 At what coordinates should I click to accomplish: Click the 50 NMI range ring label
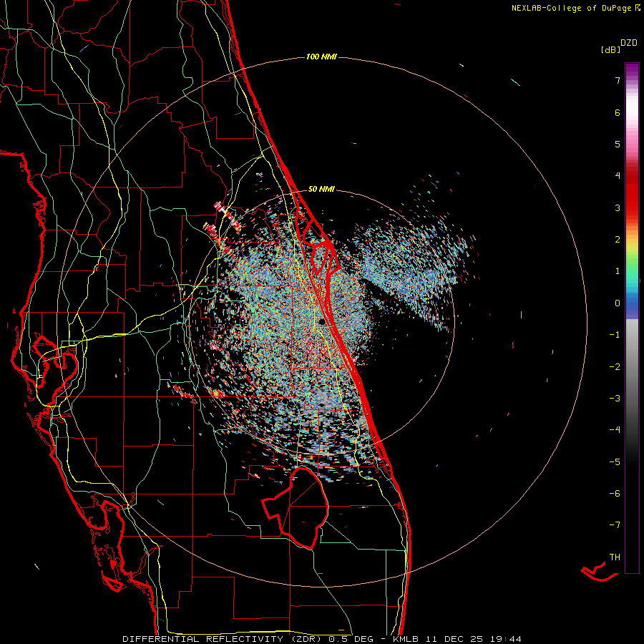(321, 189)
